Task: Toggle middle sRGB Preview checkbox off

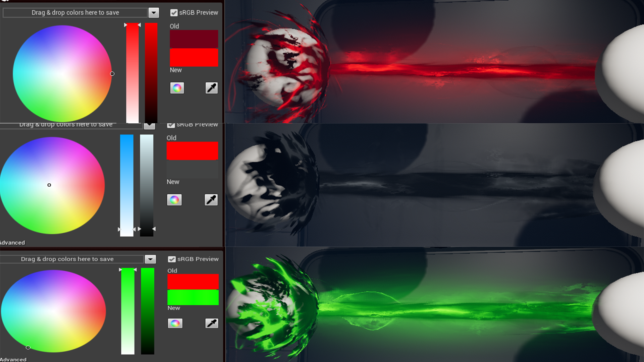Action: point(171,124)
